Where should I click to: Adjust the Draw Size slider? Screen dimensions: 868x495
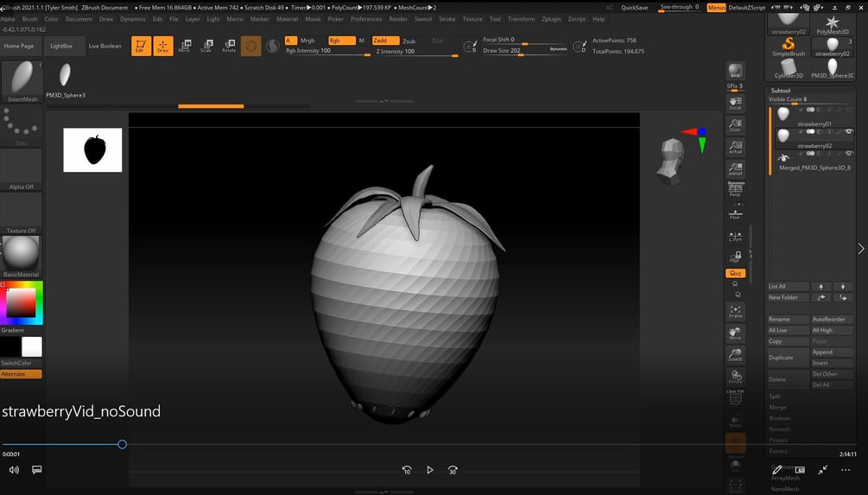(x=523, y=51)
